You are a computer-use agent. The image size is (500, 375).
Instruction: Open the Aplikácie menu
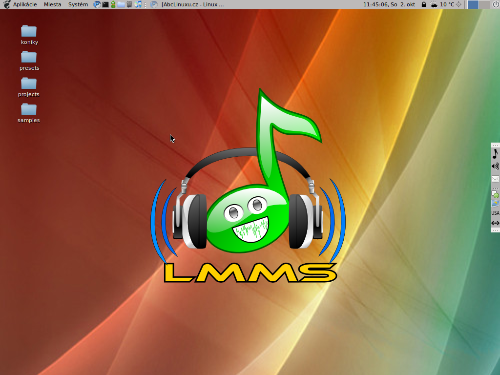(25, 4)
